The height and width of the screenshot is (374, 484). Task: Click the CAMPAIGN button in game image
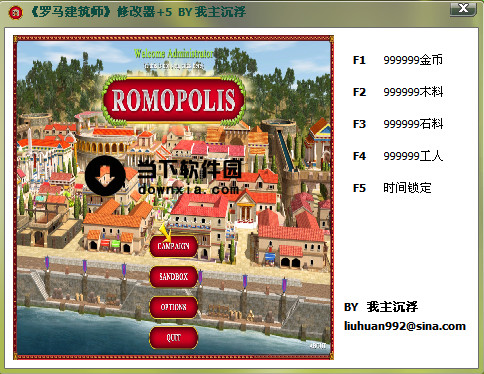pyautogui.click(x=173, y=246)
